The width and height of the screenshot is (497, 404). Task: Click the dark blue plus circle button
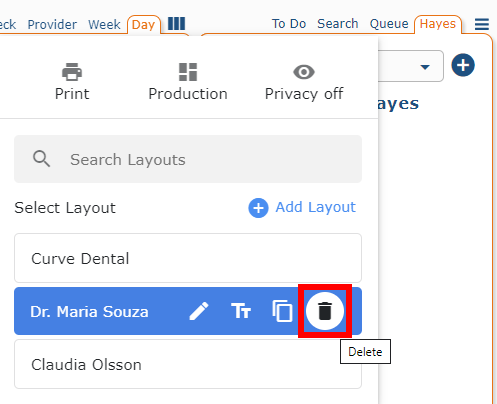point(463,65)
